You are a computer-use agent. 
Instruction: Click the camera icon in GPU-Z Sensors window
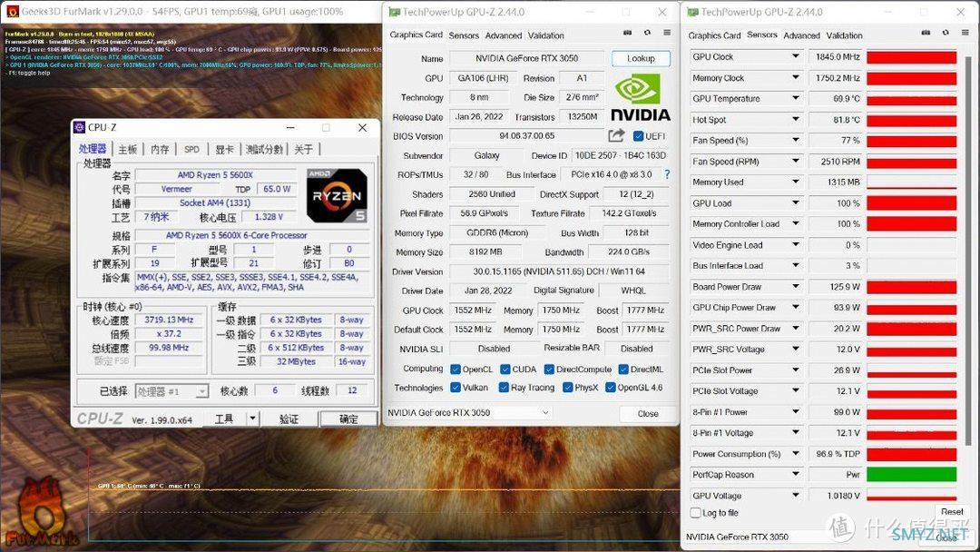coord(926,33)
